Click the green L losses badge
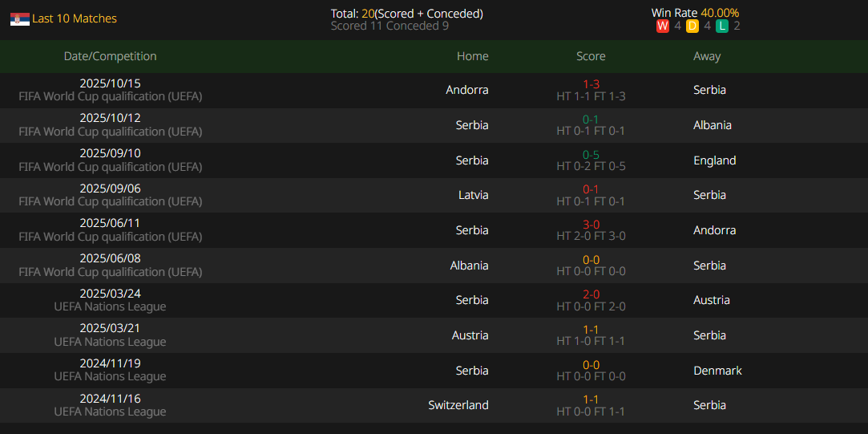868x434 pixels. (721, 26)
